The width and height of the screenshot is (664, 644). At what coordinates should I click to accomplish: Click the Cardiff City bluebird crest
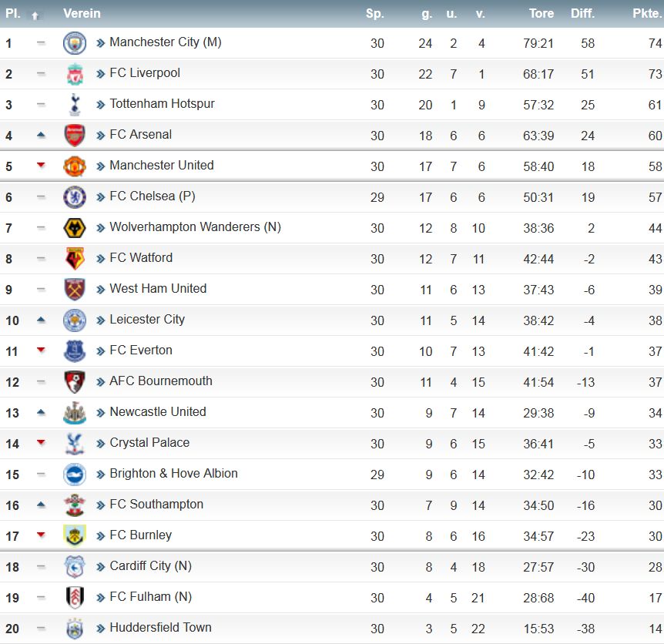pyautogui.click(x=75, y=567)
